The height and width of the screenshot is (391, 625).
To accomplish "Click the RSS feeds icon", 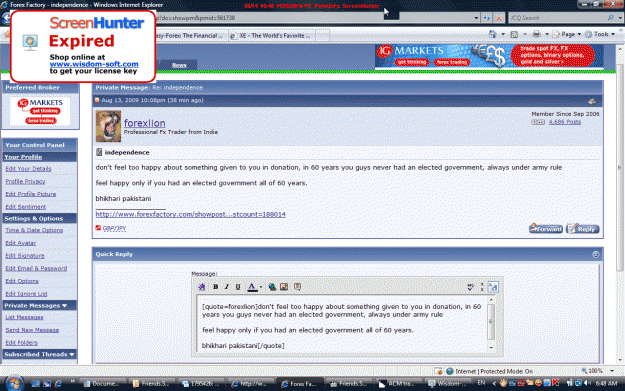I will tap(514, 35).
